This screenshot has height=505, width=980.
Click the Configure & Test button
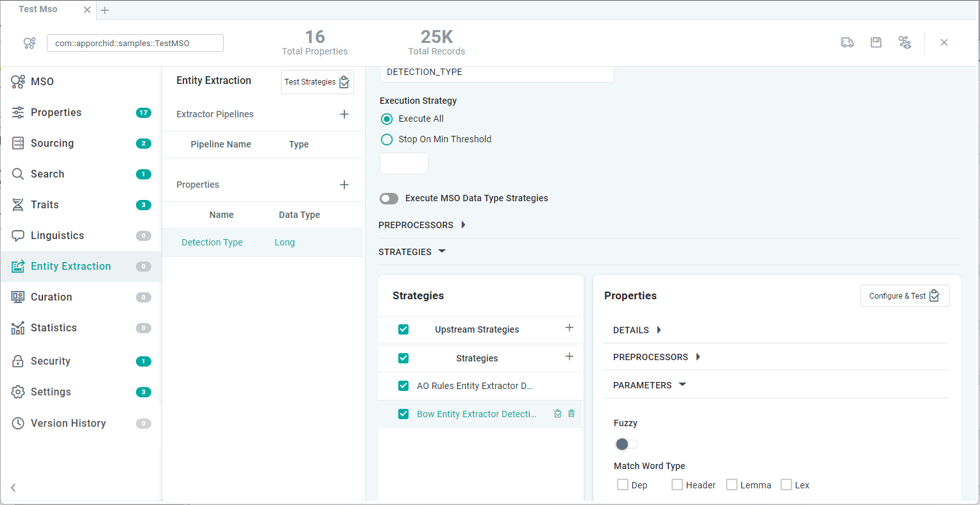click(904, 296)
